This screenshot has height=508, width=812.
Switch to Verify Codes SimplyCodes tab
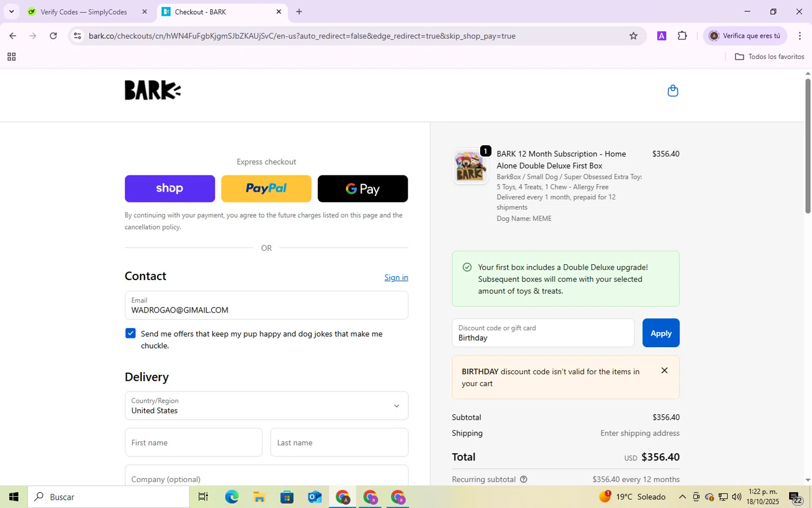coord(86,11)
